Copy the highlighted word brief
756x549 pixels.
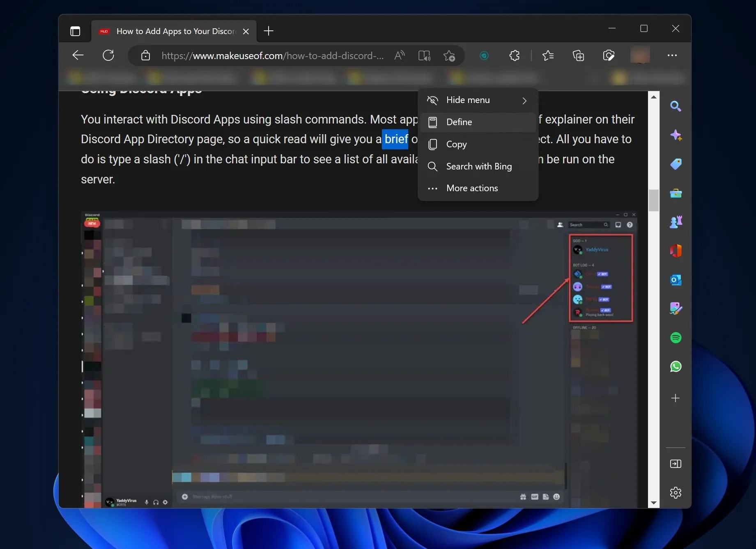coord(456,144)
